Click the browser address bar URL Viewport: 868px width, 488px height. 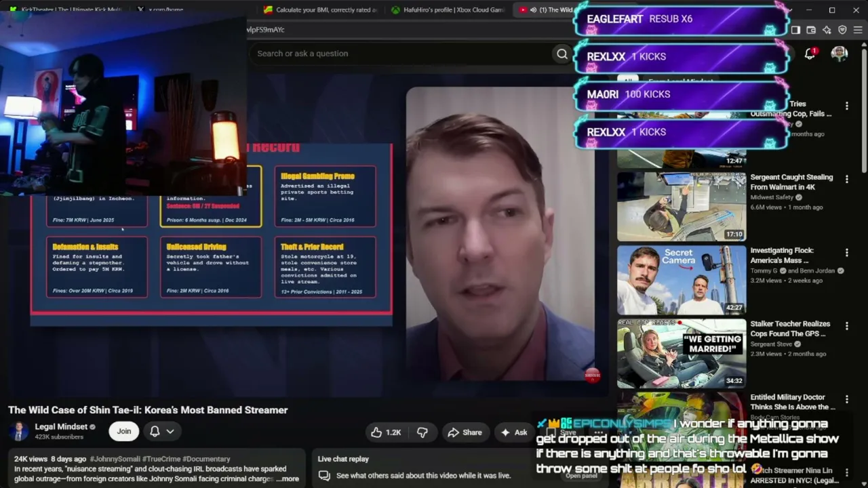[x=266, y=30]
